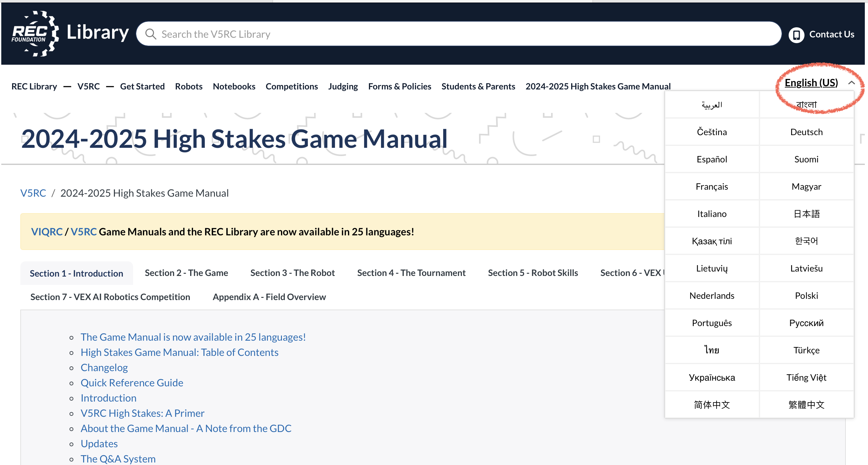Open 2024-2025 High Stakes Game Manual nav item
This screenshot has width=868, height=465.
(598, 86)
